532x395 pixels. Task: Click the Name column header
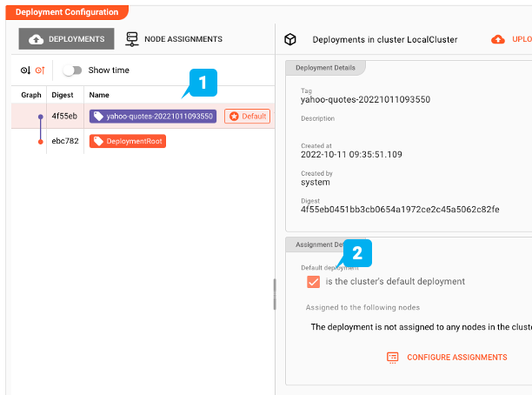[x=99, y=95]
